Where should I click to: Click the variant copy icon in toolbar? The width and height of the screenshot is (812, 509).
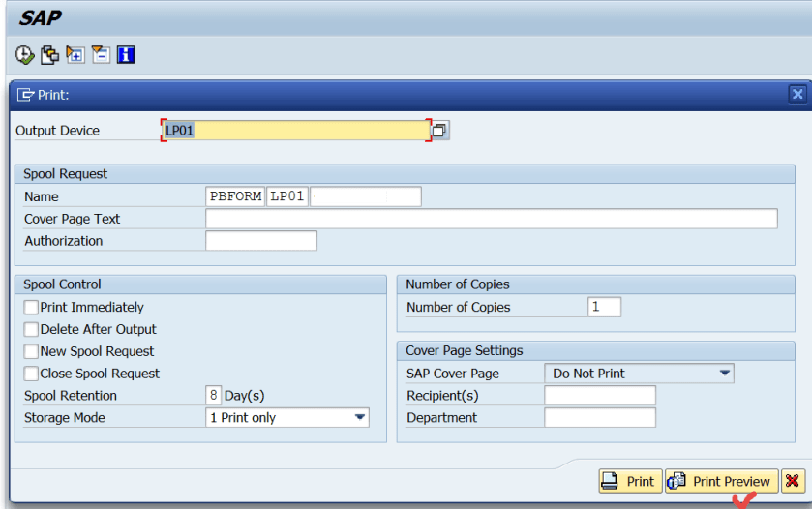(x=49, y=54)
